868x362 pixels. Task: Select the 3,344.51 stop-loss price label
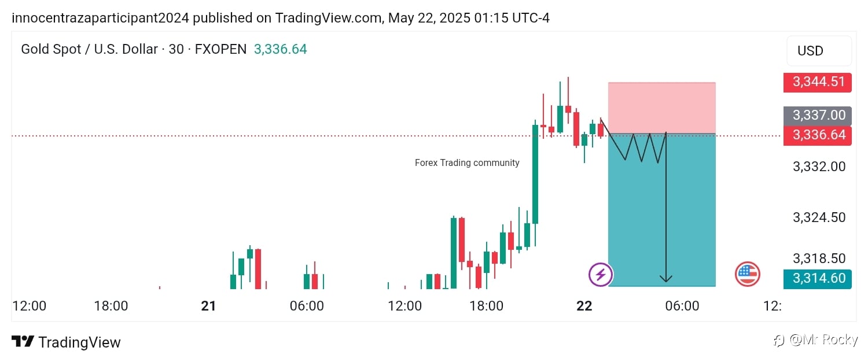(x=817, y=82)
